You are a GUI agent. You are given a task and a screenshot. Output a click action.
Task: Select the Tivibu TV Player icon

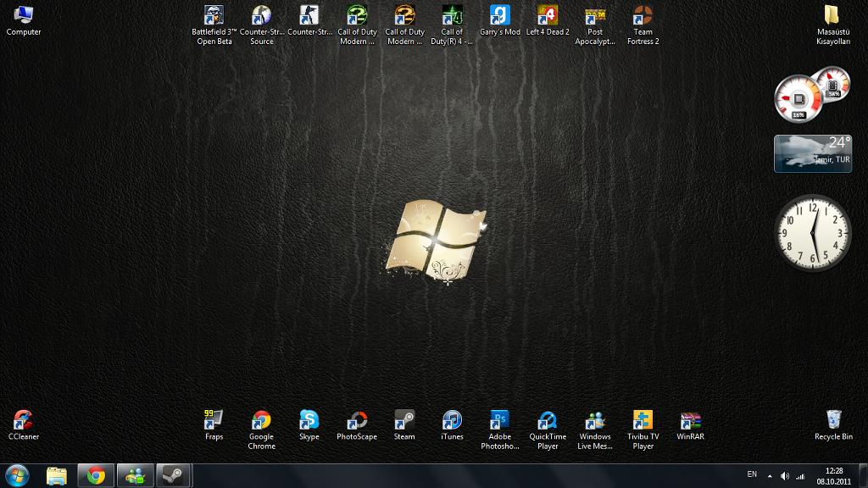643,421
